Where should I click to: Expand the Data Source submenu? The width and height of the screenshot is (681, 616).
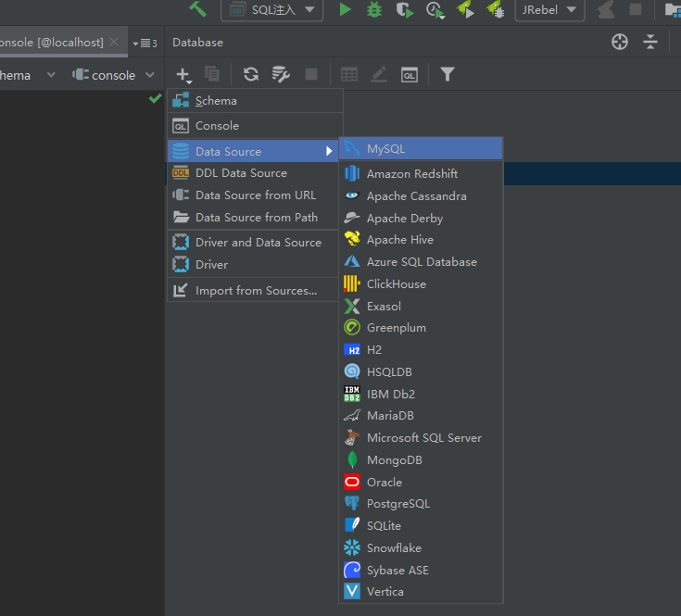click(253, 151)
